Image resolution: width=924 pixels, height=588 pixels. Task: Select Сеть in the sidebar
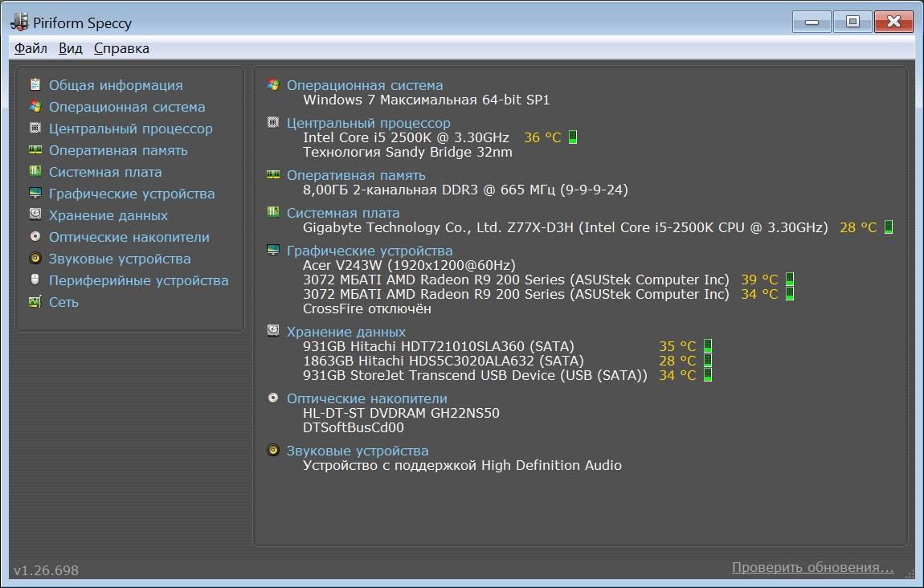[x=63, y=302]
